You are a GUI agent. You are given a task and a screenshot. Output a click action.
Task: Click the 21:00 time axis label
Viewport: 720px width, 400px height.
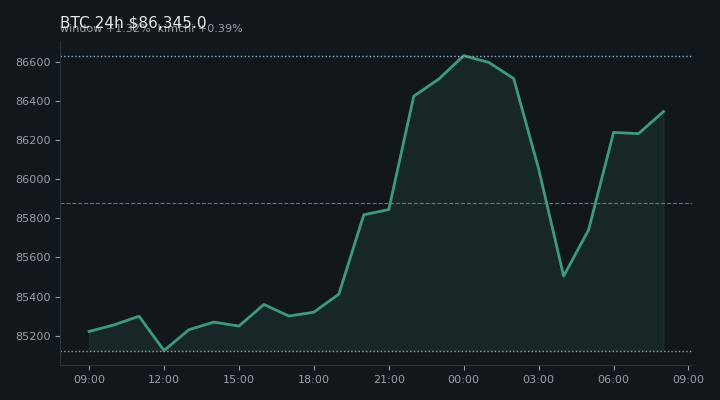[389, 379]
